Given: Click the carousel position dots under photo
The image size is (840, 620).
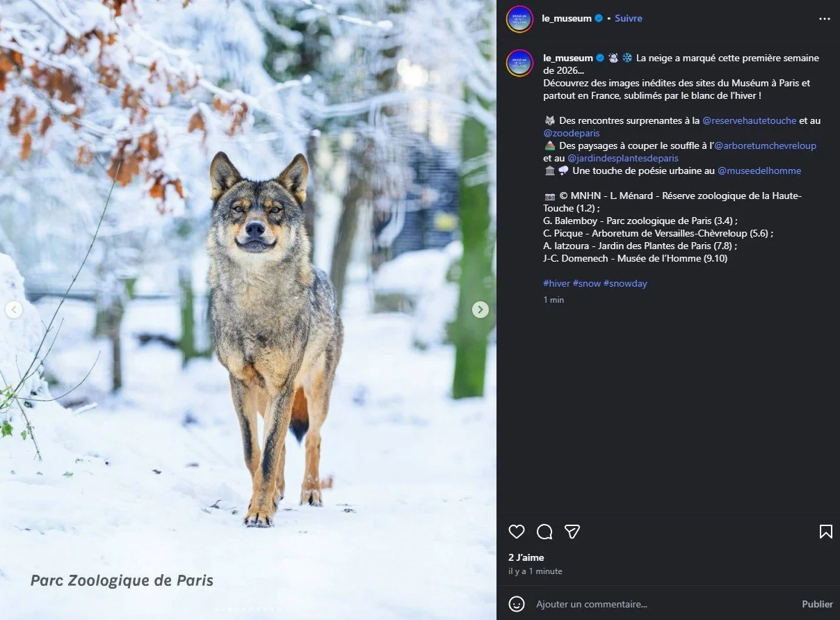Looking at the screenshot, I should pos(248,610).
